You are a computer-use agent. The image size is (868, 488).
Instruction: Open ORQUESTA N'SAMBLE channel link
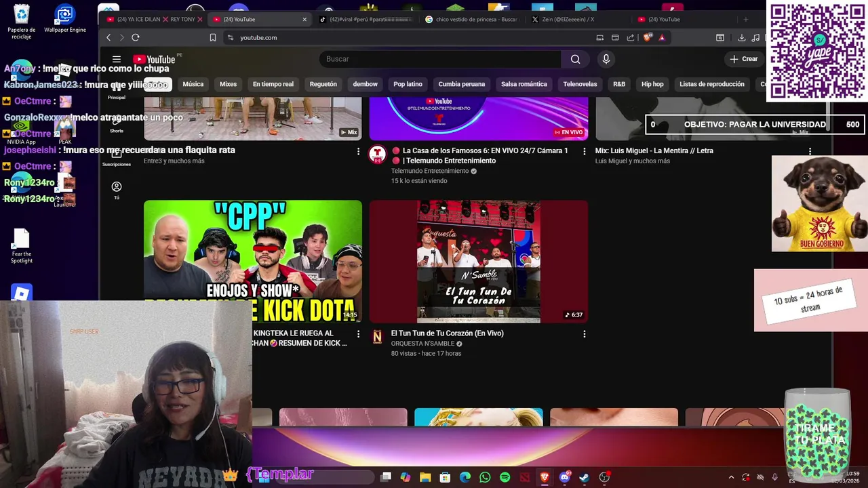(422, 344)
